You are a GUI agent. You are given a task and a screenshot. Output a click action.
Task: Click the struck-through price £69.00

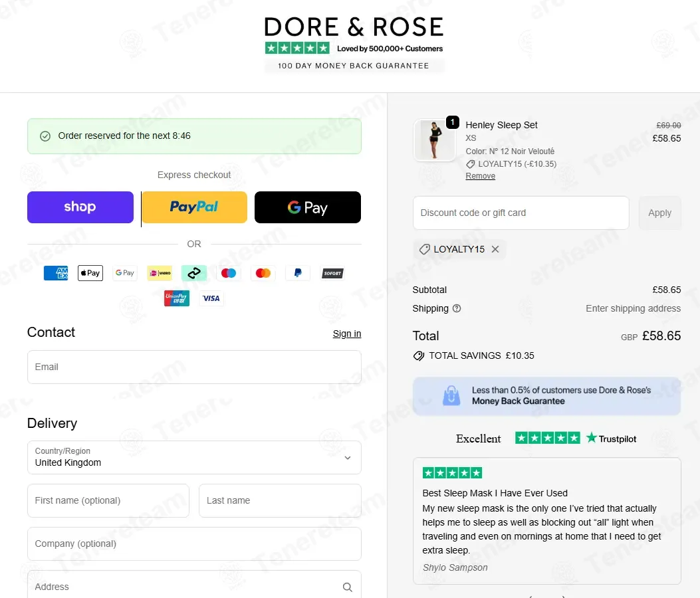click(669, 126)
